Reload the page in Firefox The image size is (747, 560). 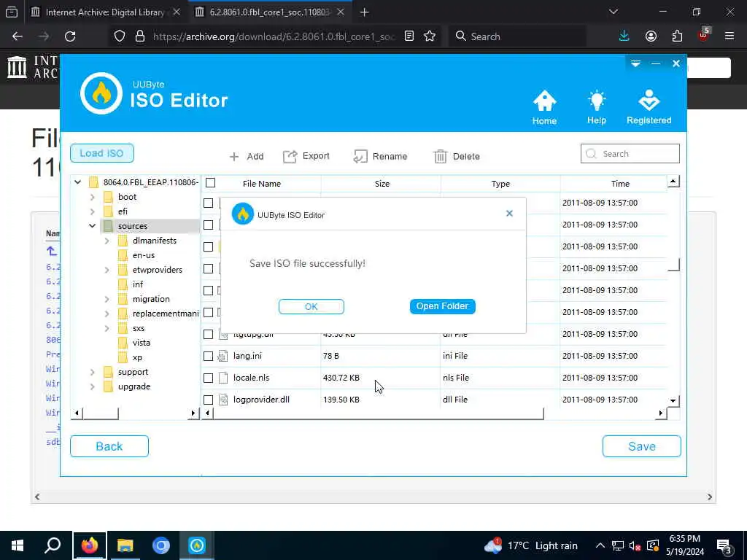point(70,36)
